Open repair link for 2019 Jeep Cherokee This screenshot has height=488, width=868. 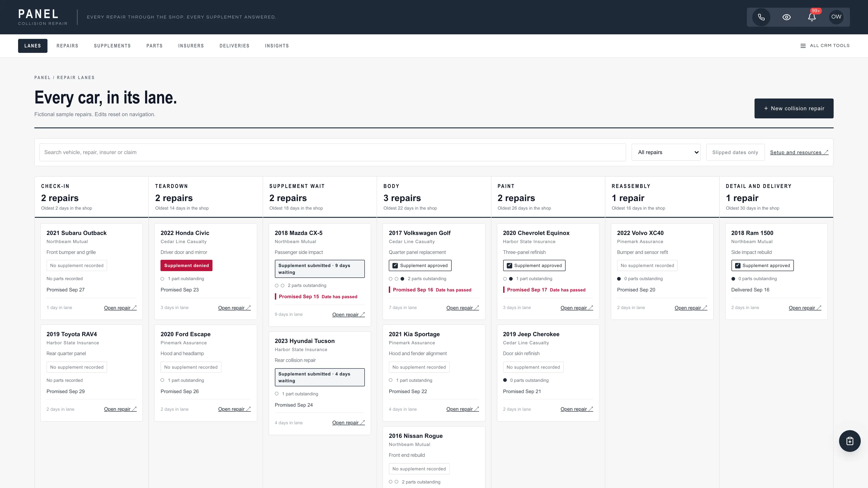pyautogui.click(x=577, y=409)
